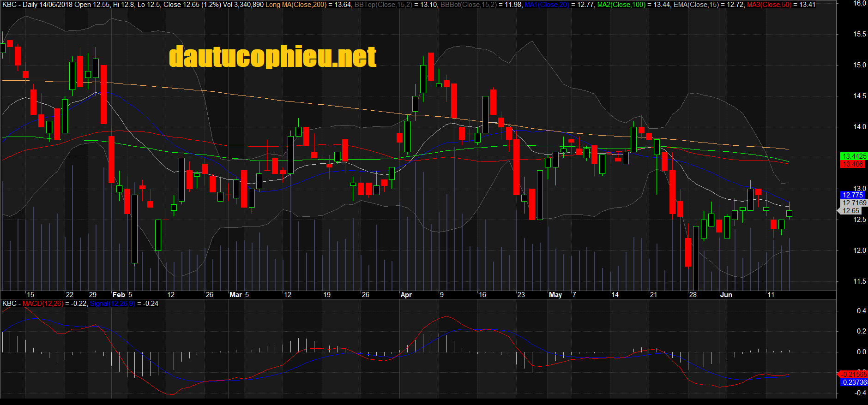The width and height of the screenshot is (868, 405).
Task: Select the blue 12.775 price tag
Action: [853, 195]
